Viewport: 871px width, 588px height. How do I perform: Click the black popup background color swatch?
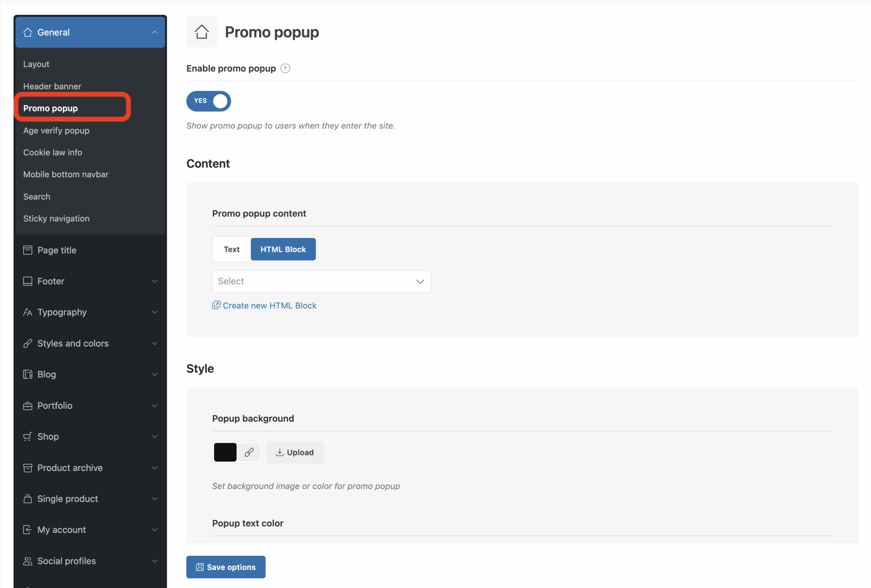coord(225,452)
